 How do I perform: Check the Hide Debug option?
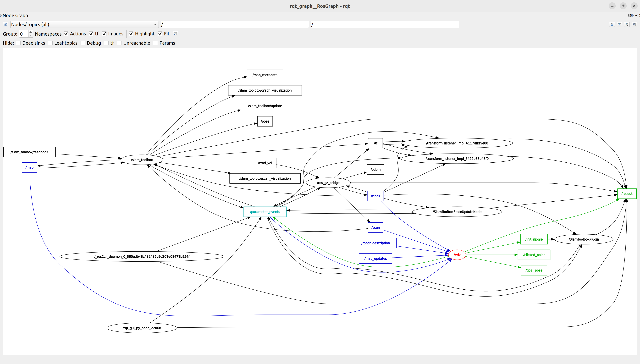point(83,43)
